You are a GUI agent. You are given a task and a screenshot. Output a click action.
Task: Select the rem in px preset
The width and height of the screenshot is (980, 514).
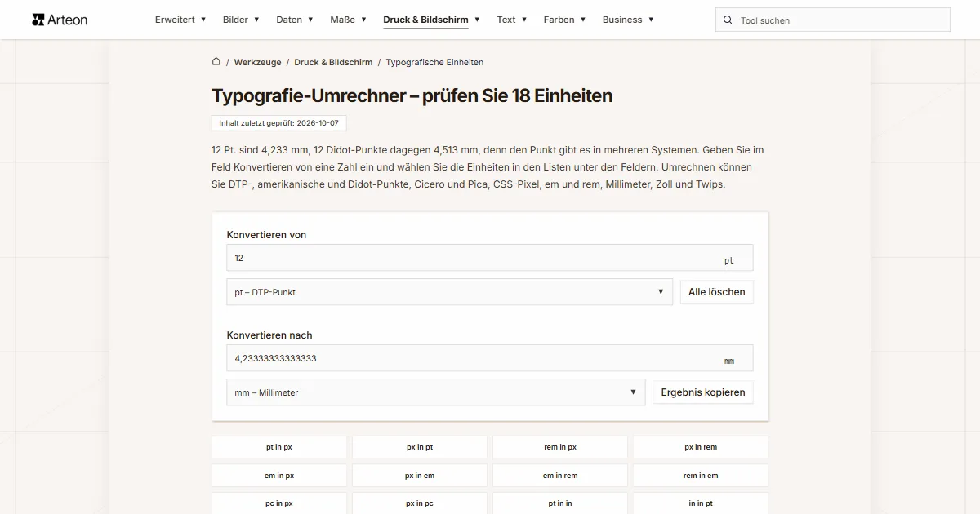[560, 447]
